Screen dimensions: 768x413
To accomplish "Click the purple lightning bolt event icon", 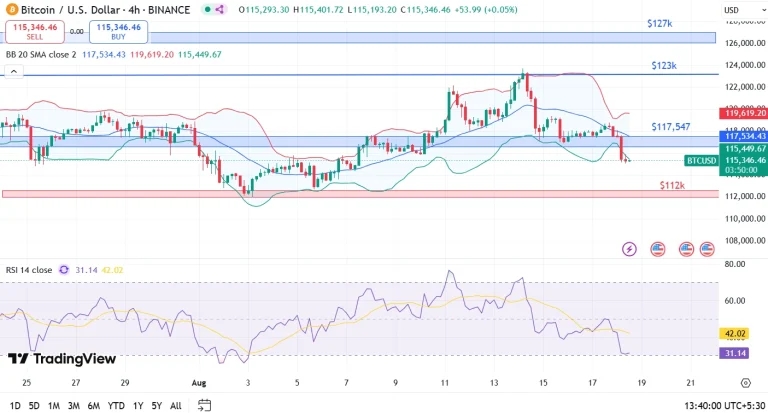I will (x=629, y=248).
